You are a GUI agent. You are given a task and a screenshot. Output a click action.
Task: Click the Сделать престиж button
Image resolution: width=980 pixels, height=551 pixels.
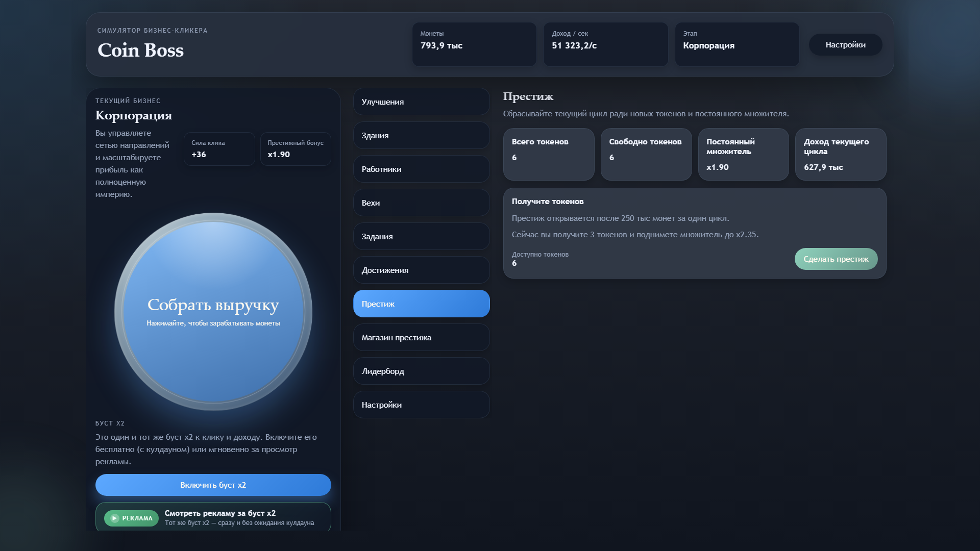(836, 259)
